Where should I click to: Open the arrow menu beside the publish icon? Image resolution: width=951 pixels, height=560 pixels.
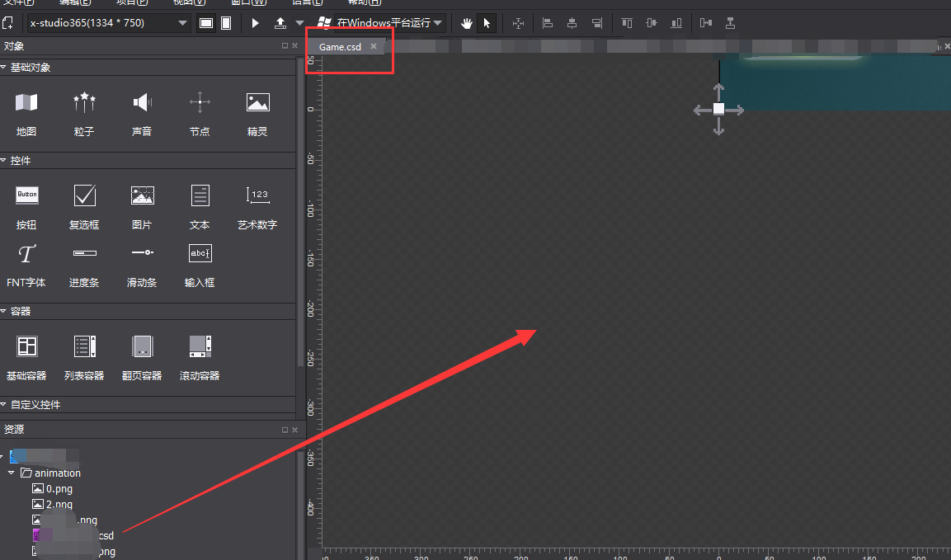coord(299,23)
